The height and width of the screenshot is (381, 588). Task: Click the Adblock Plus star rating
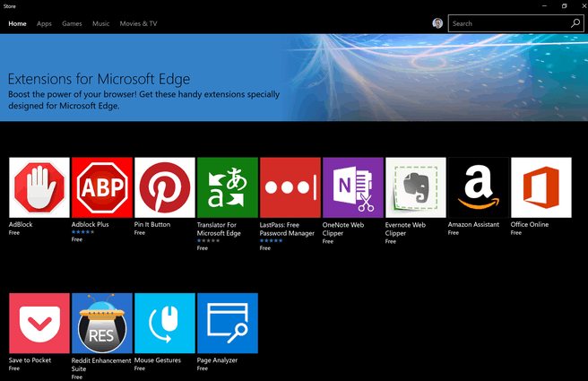82,232
